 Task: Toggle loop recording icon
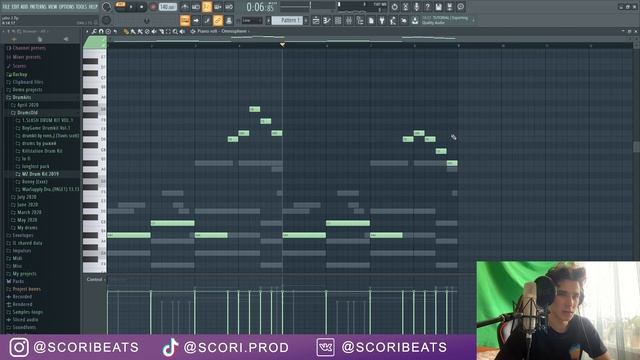point(229,7)
